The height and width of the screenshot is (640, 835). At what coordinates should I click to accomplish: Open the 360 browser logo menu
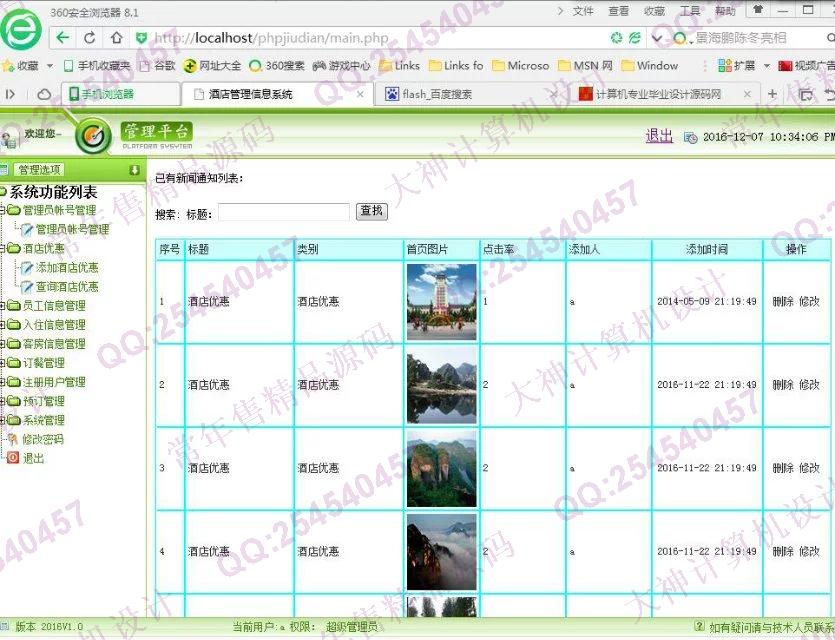click(x=21, y=30)
